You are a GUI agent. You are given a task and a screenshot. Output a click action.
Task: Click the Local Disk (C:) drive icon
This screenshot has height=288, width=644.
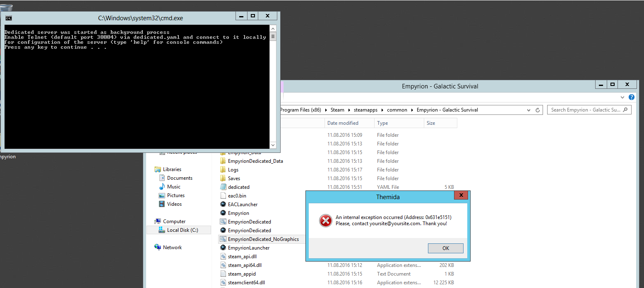coord(162,230)
